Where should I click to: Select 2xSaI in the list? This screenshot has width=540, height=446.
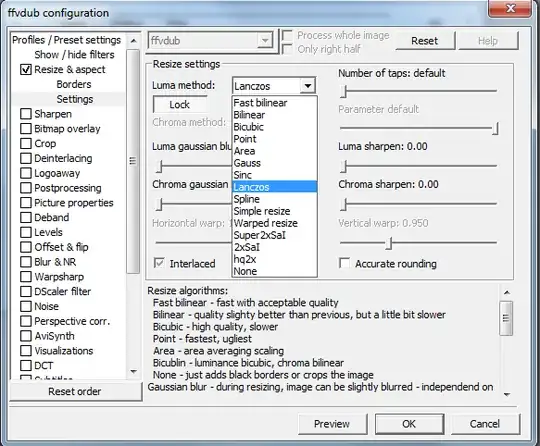[x=274, y=247]
